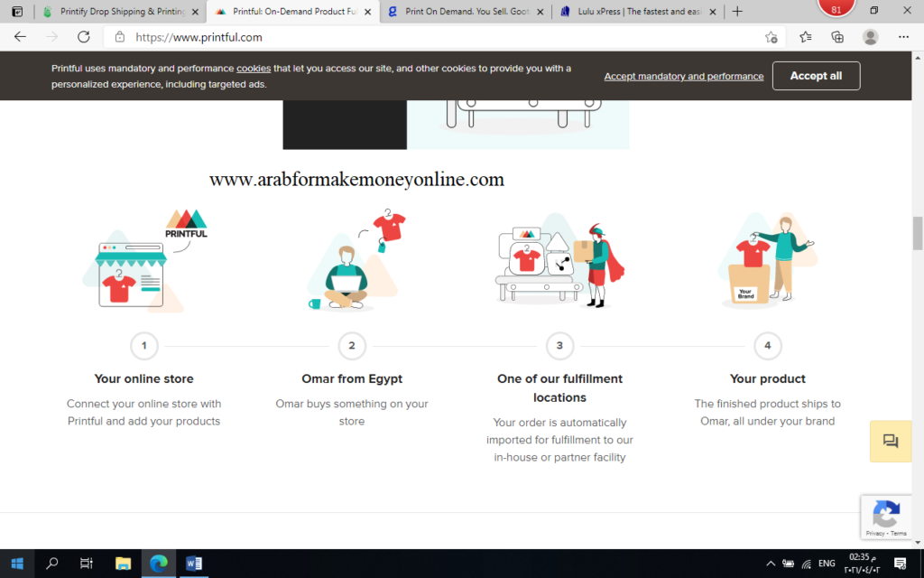Add this page to favorites star

coord(771,37)
